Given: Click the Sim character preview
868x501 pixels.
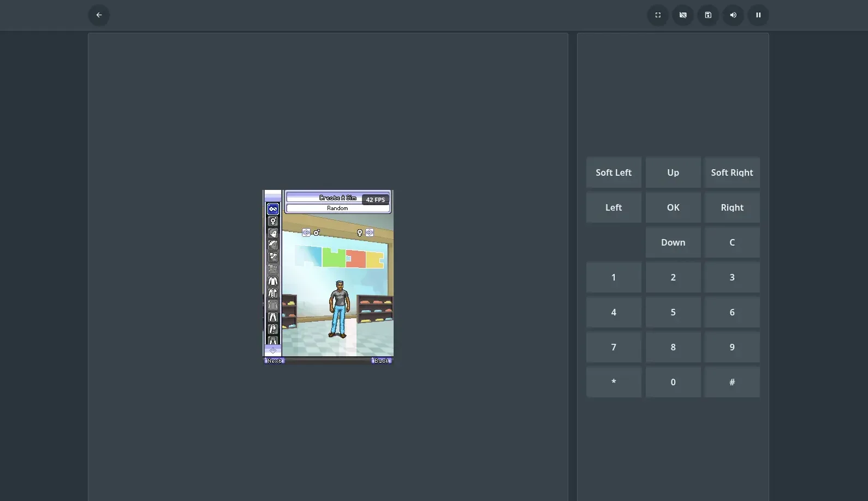Looking at the screenshot, I should pos(339,309).
